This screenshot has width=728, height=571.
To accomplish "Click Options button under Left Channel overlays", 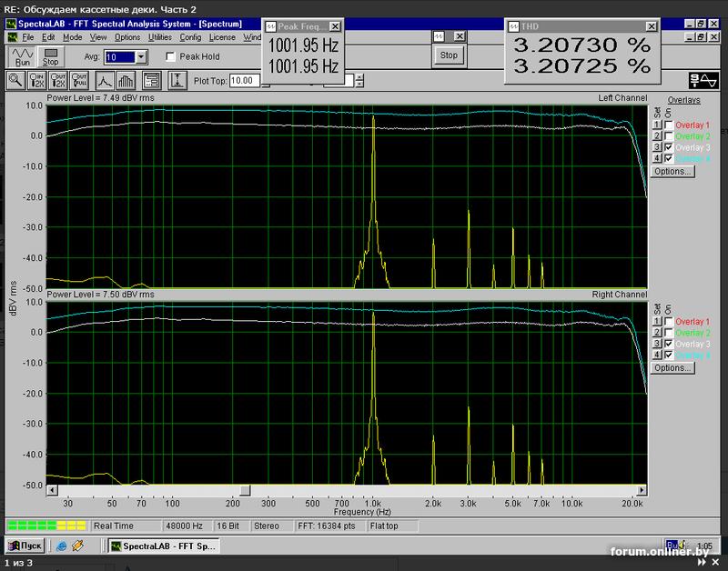I will tap(673, 171).
